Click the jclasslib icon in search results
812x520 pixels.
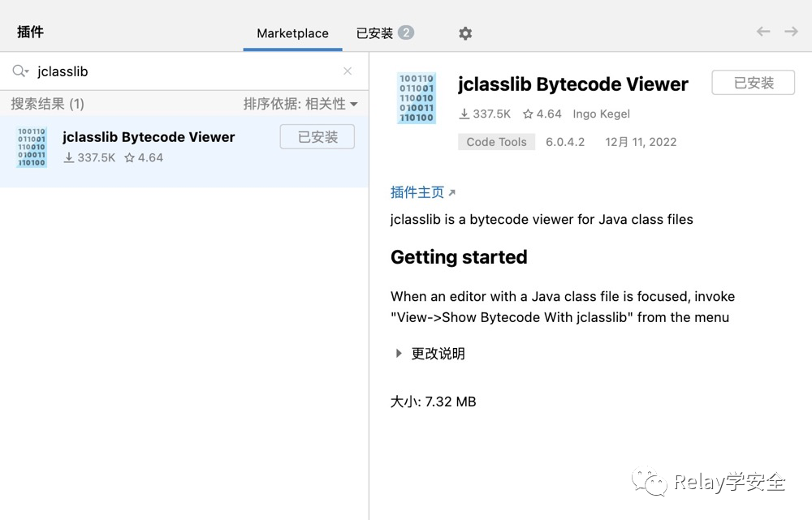[x=32, y=147]
